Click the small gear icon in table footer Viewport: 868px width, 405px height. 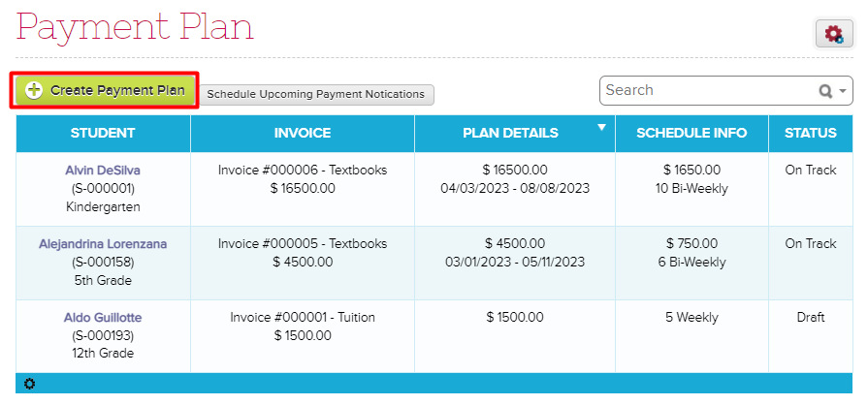click(29, 384)
